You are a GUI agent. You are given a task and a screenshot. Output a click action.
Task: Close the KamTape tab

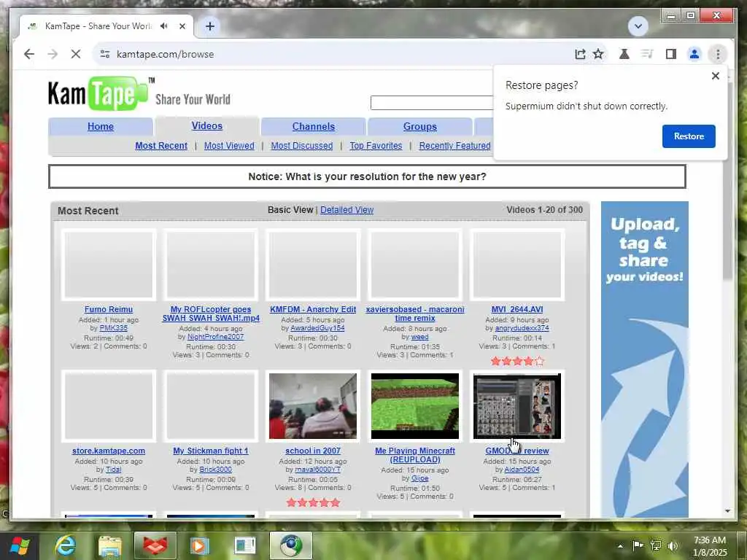pos(182,26)
